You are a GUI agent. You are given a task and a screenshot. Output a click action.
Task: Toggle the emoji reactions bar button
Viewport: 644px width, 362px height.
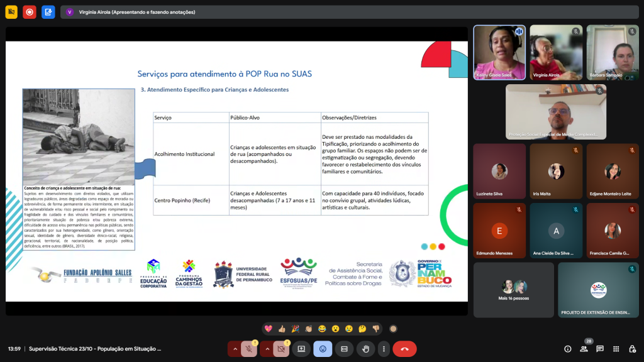point(323,349)
